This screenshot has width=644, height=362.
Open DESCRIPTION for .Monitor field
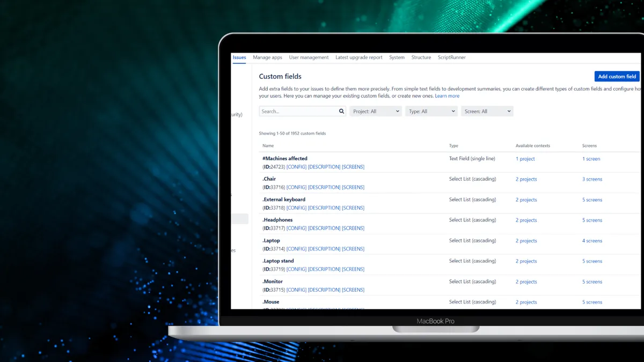[x=324, y=290]
